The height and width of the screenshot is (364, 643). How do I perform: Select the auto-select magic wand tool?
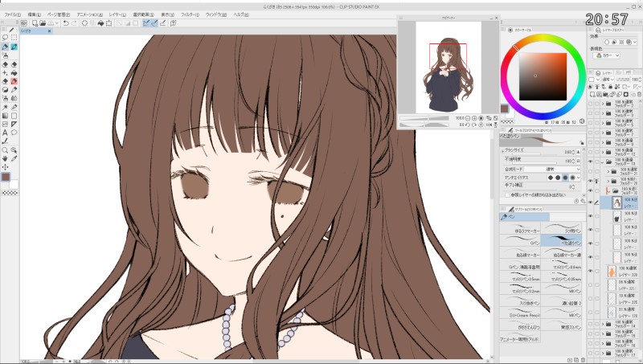click(5, 107)
